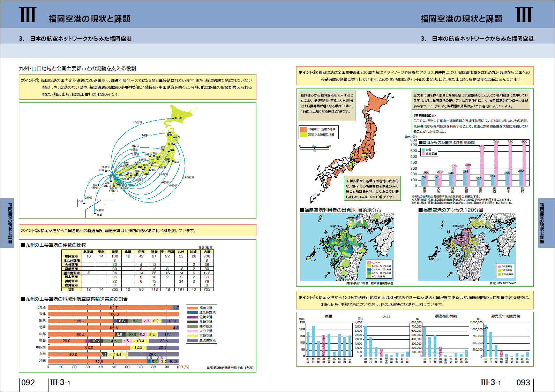Click source note 資料)NAVINET.Ver2
Image resolution: width=555 pixels, height=392 pixels.
(502, 283)
